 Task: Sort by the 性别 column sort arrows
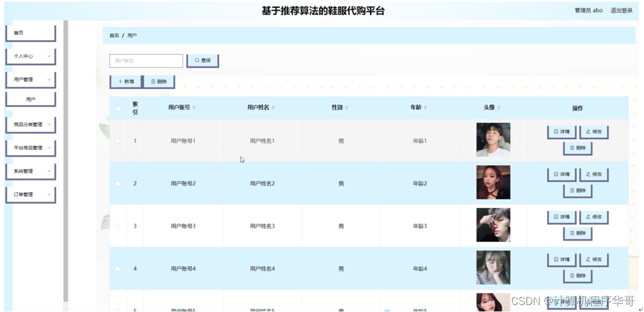tap(347, 108)
